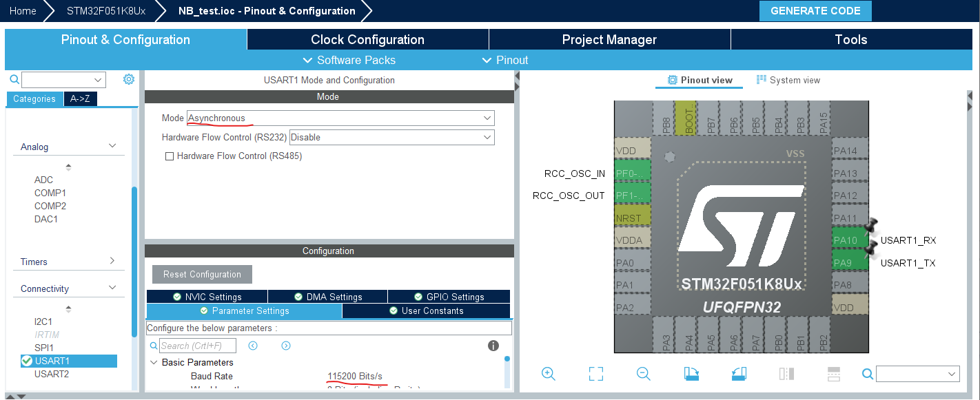The height and width of the screenshot is (400, 980).
Task: Click the pin search magnifier icon
Action: [868, 374]
